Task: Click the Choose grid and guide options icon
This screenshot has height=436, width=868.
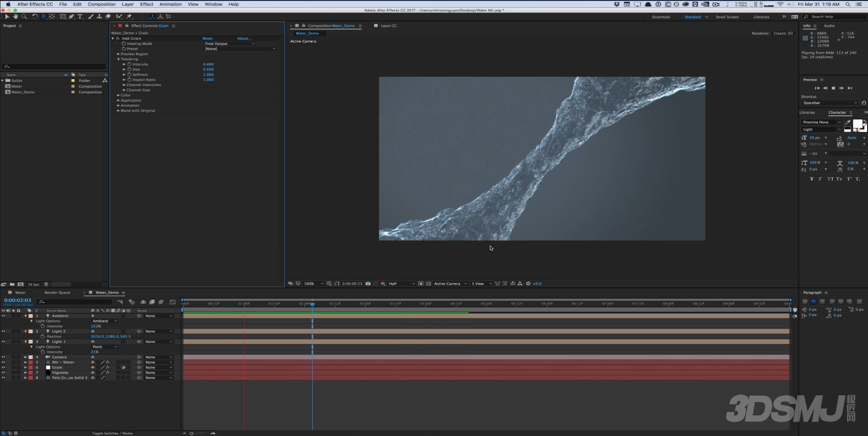Action: tap(329, 284)
